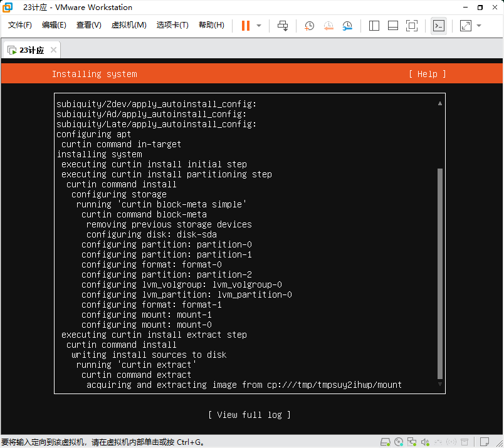Click the Help button in installer header
504x448 pixels.
point(427,74)
